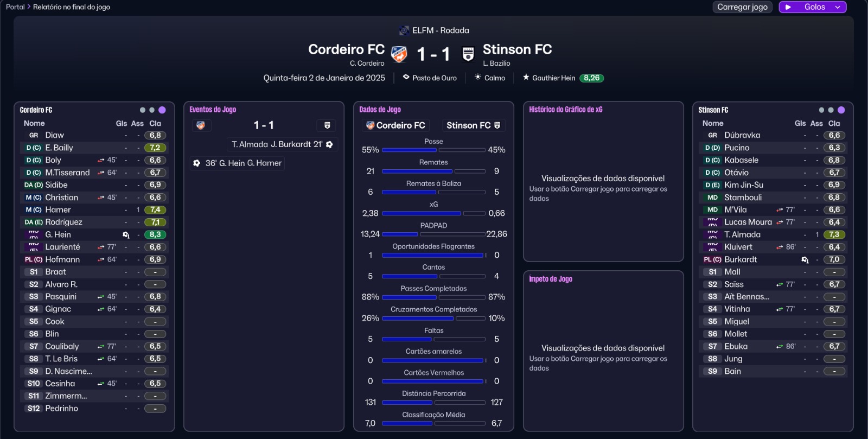
Task: Click the Carregar jogo button
Action: coord(742,7)
